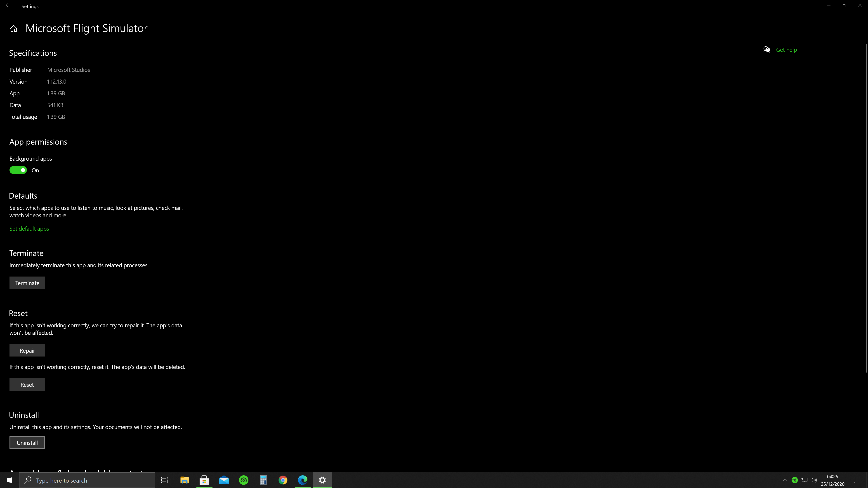Go back using the Settings back arrow

tap(8, 6)
